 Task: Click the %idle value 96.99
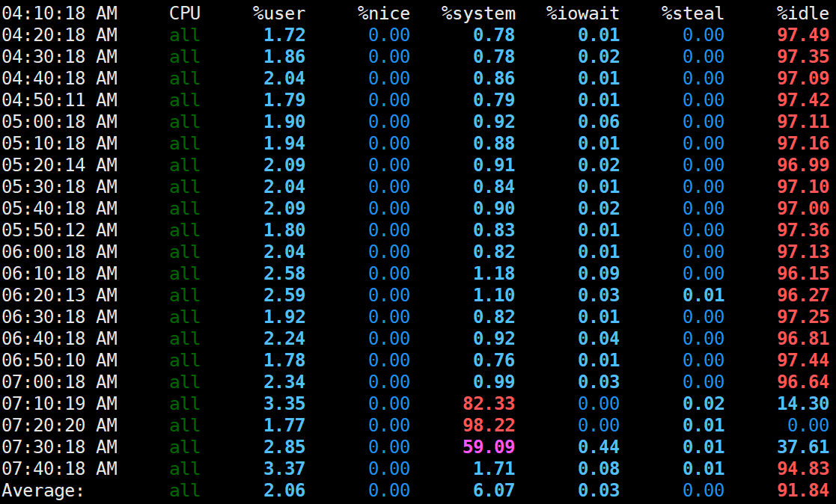(x=803, y=165)
